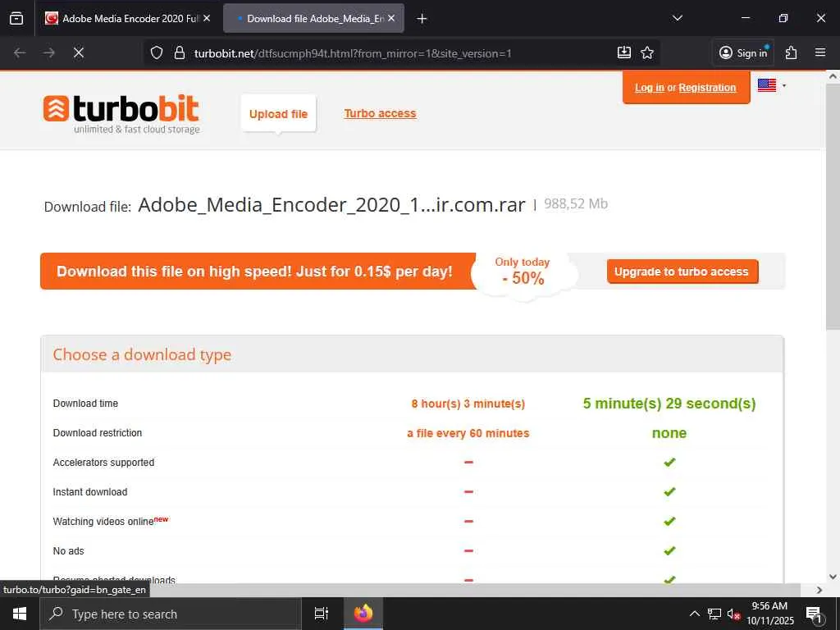Switch to Adobe Media Encoder 2020 tab
The height and width of the screenshot is (630, 840).
click(x=127, y=18)
